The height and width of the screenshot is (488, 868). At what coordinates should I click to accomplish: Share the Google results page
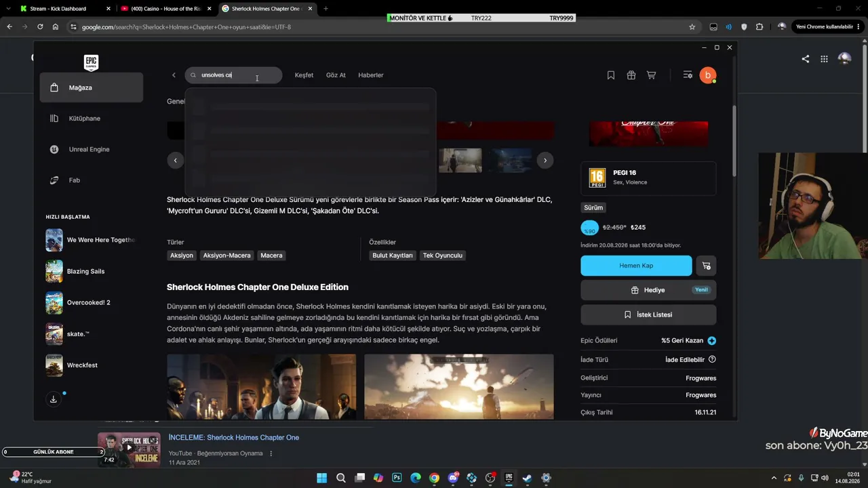(805, 59)
